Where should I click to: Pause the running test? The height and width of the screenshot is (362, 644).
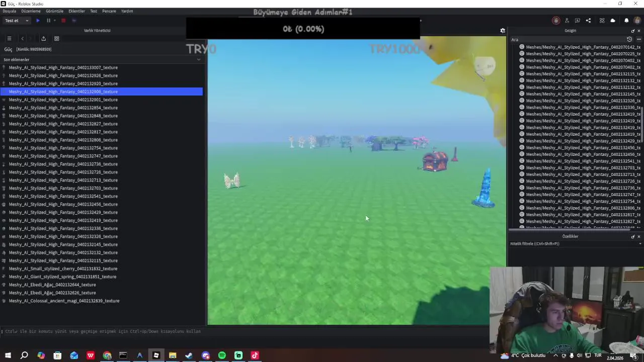pos(48,21)
